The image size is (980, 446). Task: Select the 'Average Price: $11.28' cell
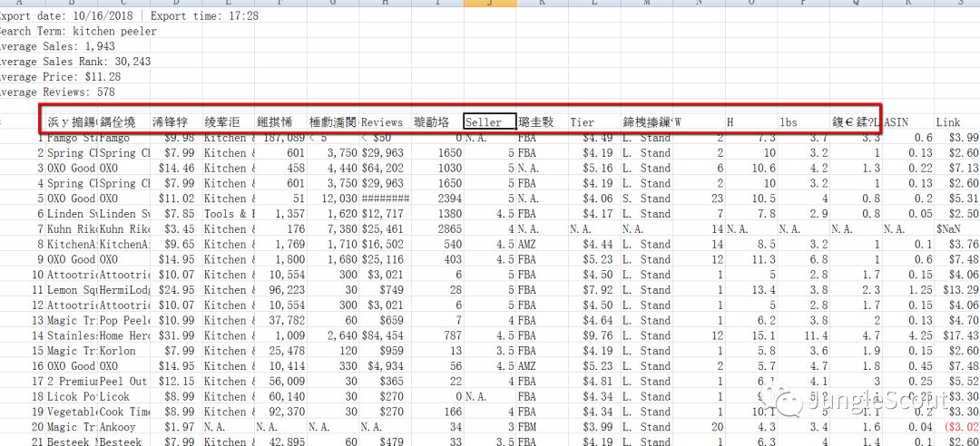pos(61,77)
